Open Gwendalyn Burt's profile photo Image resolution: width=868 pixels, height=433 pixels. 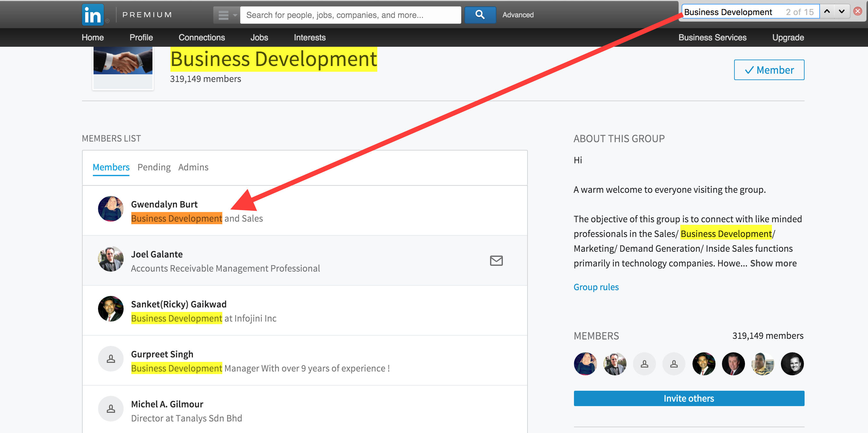coord(111,209)
